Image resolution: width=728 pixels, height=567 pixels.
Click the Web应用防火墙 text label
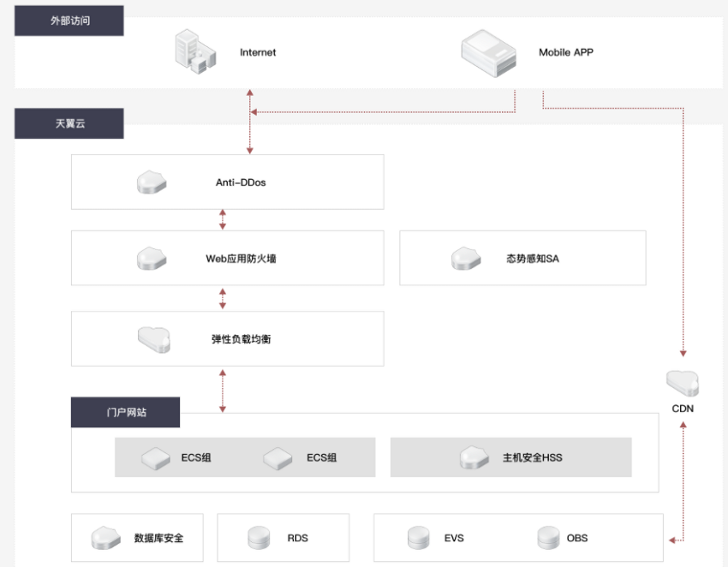pos(241,259)
